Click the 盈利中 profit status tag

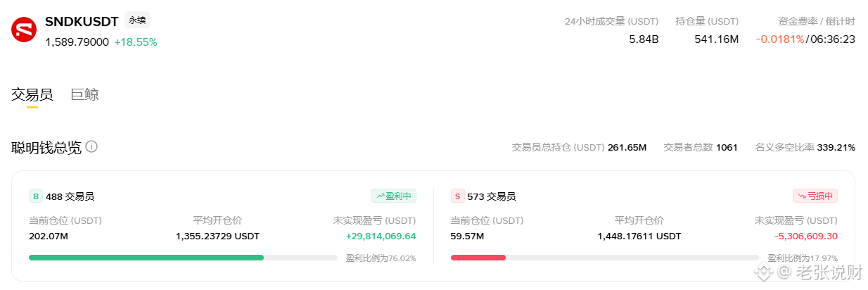coord(394,196)
